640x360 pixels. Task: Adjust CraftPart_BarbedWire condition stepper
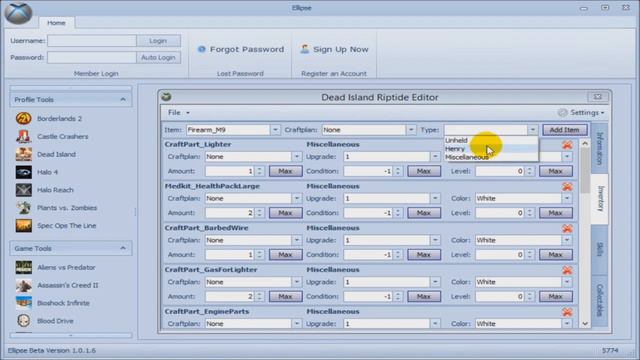point(398,254)
